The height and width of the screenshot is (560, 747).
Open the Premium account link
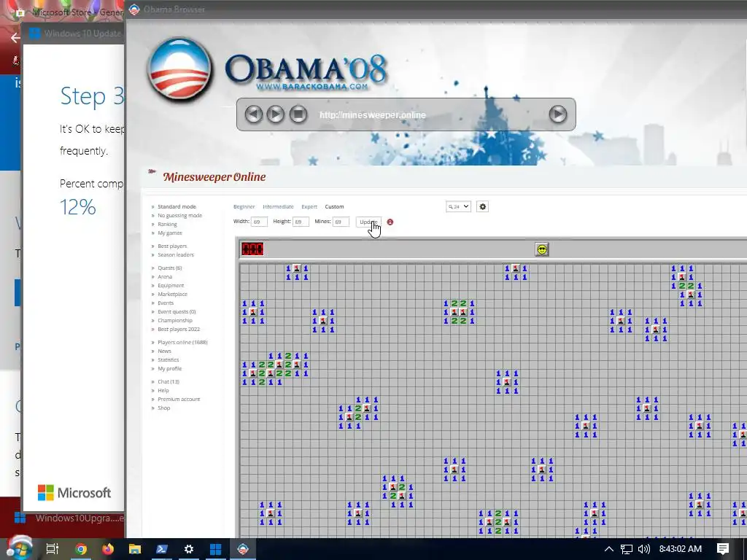pos(179,399)
